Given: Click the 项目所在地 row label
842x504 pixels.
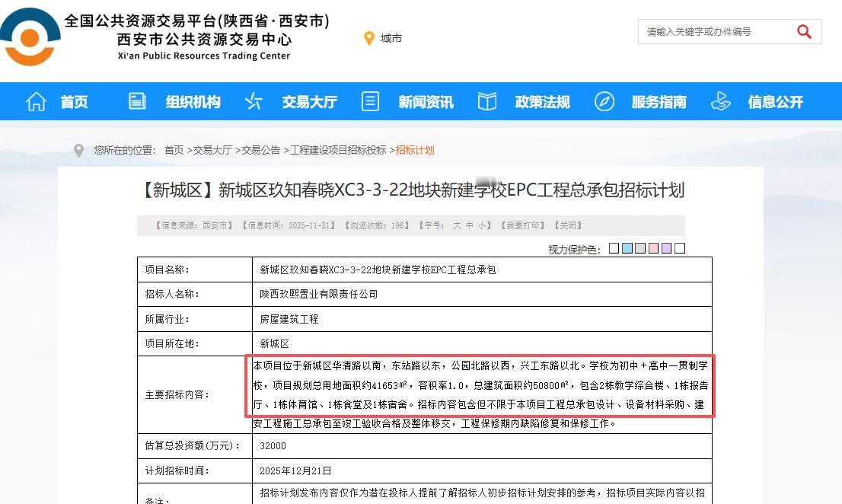Looking at the screenshot, I should click(x=172, y=343).
